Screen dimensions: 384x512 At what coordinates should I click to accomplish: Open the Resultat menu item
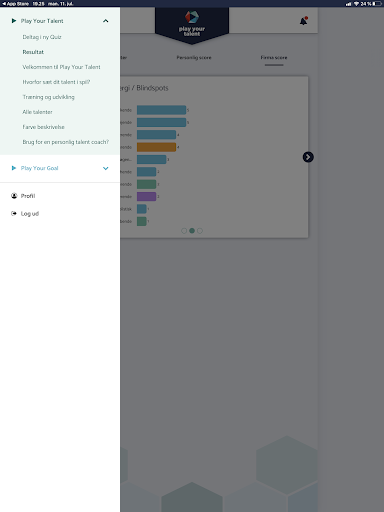tap(33, 52)
